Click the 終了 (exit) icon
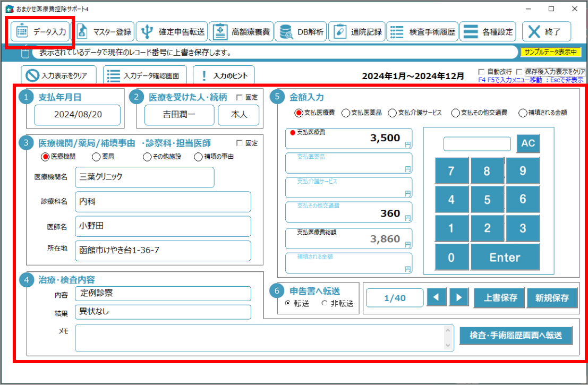This screenshot has height=385, width=588. pos(548,31)
